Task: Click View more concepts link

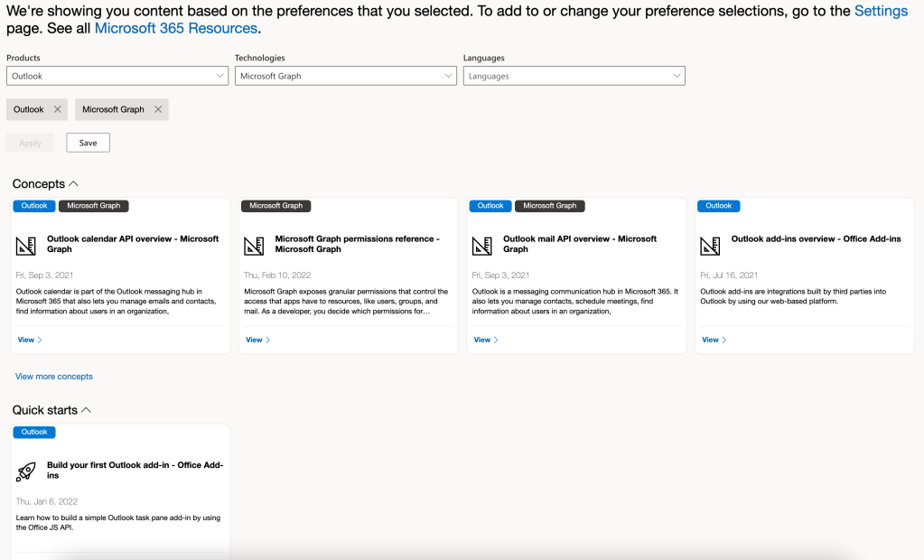Action: point(54,377)
